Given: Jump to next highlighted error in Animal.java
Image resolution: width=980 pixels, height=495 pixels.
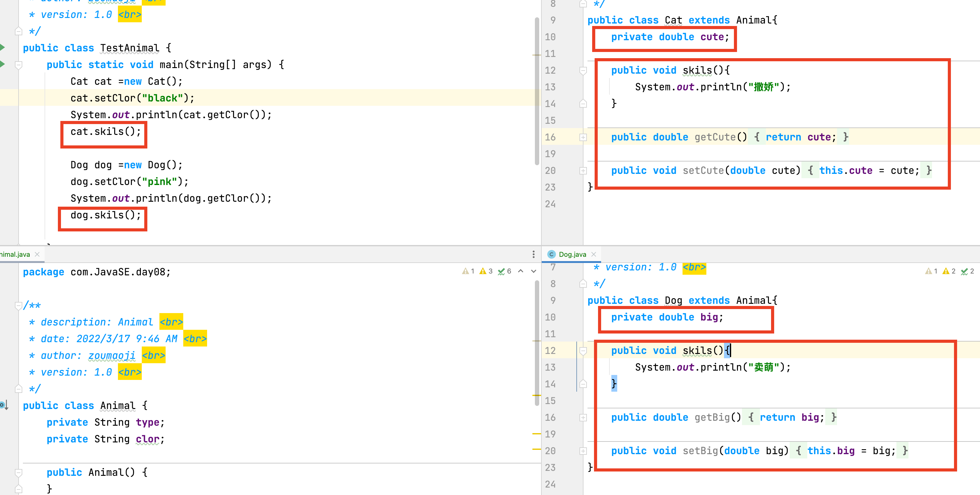Looking at the screenshot, I should tap(533, 271).
